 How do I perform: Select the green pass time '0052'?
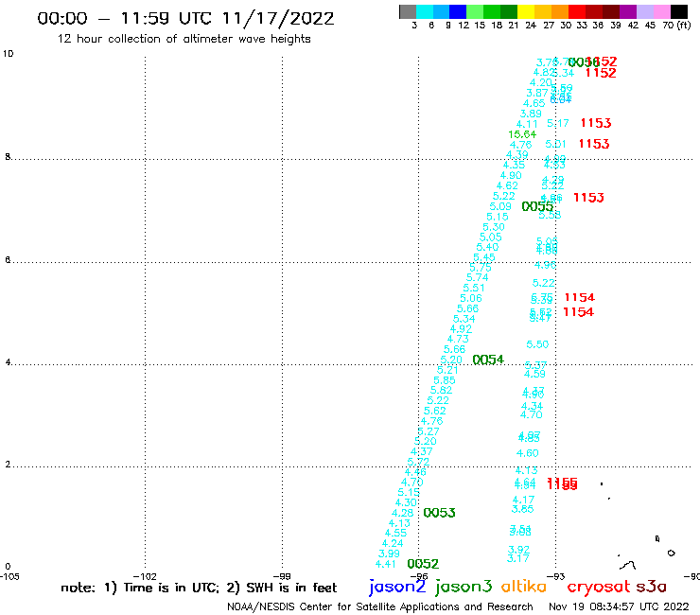point(423,564)
